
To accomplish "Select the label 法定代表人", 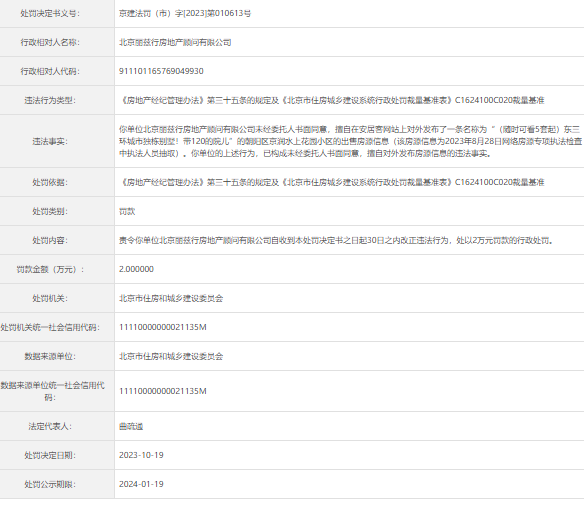I will coord(50,426).
